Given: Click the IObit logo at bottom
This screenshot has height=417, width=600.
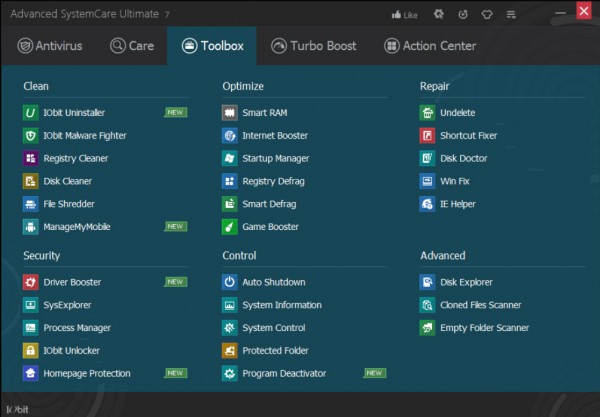Looking at the screenshot, I should pos(17,410).
